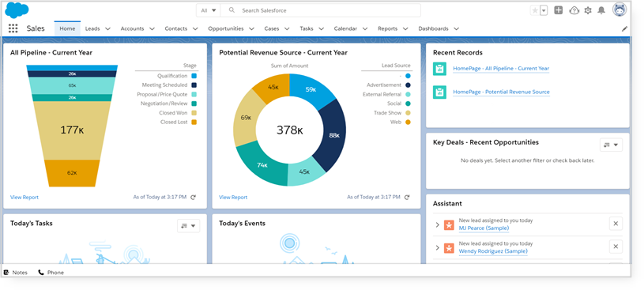The width and height of the screenshot is (644, 290).
Task: Open the Today's Tasks filter dropdown
Action: 189,225
